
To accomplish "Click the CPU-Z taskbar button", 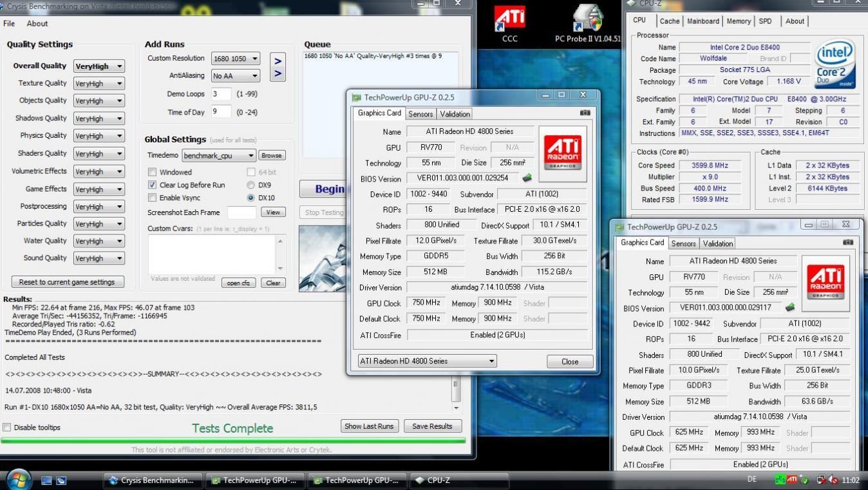I will [x=459, y=480].
